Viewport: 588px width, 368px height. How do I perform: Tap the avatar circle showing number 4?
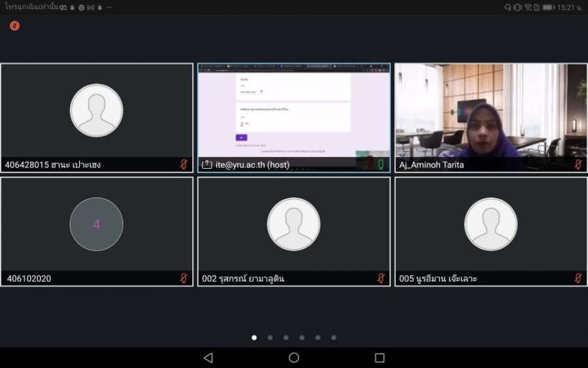click(x=97, y=224)
